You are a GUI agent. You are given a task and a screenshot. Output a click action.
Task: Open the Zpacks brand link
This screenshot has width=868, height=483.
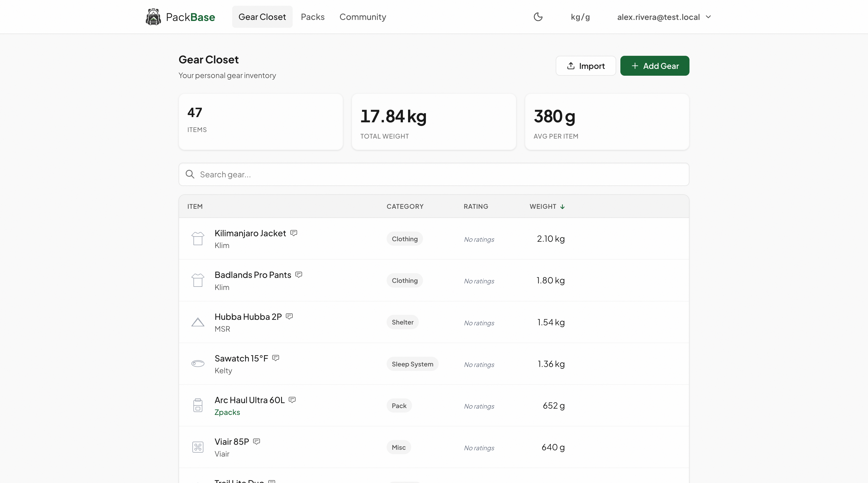tap(227, 412)
